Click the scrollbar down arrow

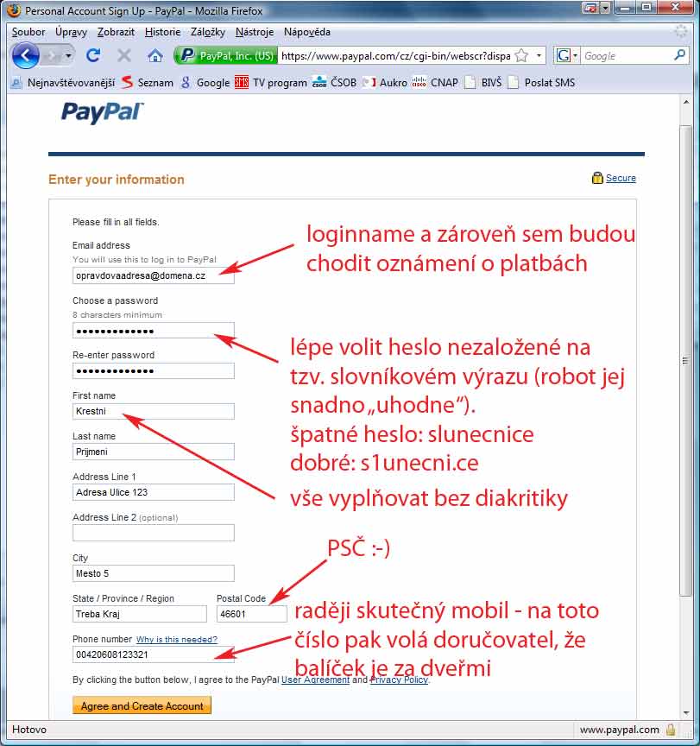coord(685,712)
